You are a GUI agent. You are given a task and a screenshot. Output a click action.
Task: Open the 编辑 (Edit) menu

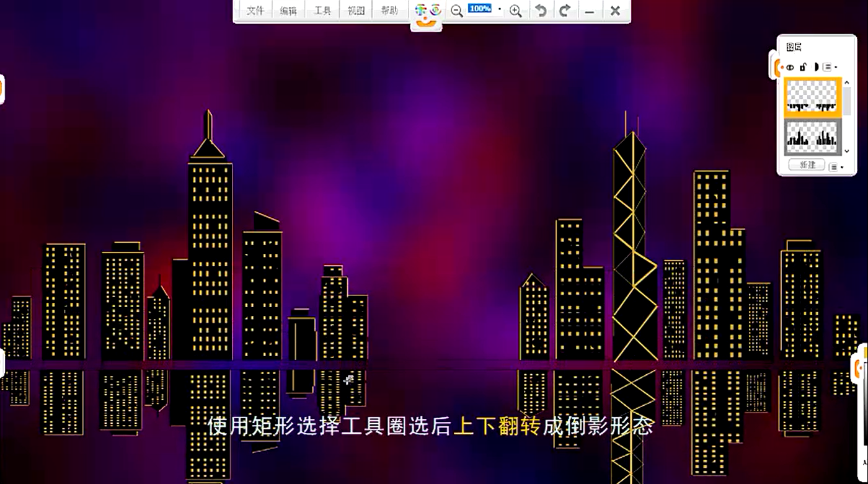(288, 11)
